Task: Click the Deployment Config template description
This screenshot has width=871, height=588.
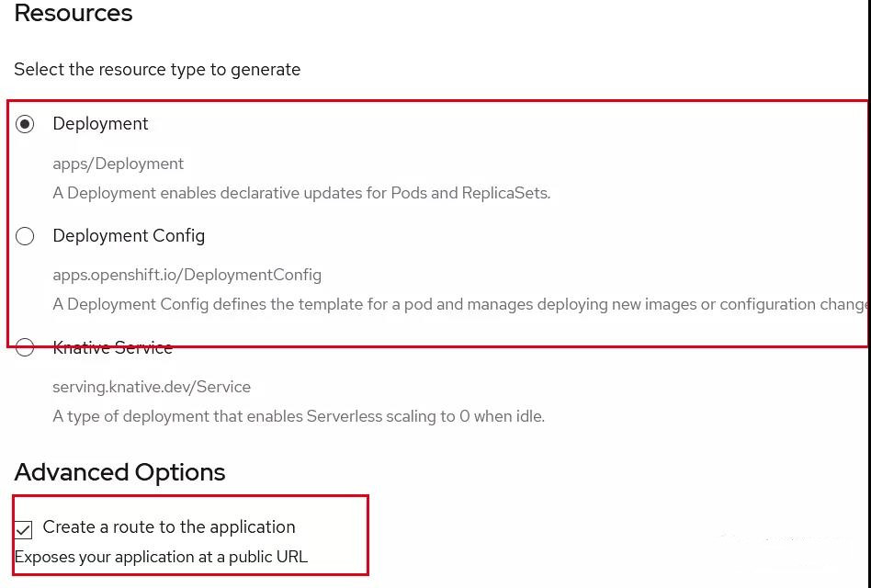Action: tap(460, 304)
